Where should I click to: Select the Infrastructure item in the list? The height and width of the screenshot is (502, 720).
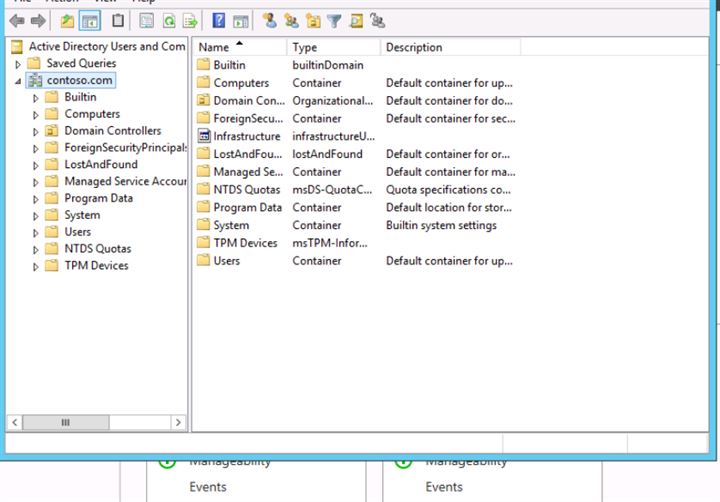(246, 136)
